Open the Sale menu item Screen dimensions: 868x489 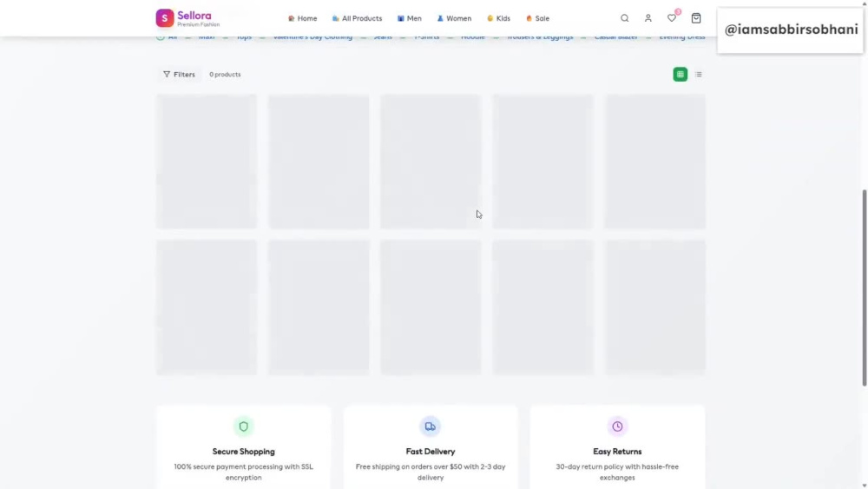click(x=537, y=18)
